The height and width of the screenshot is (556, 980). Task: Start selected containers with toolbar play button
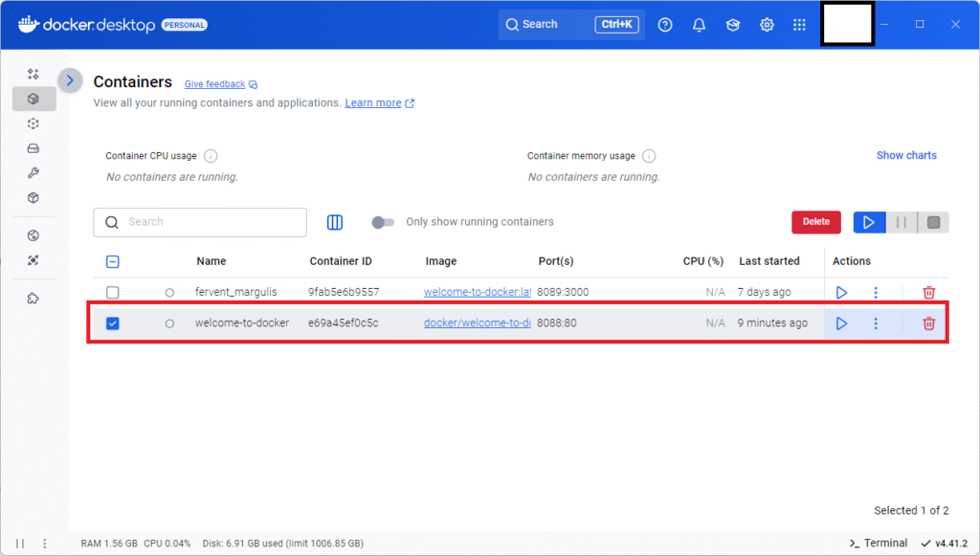tap(869, 222)
